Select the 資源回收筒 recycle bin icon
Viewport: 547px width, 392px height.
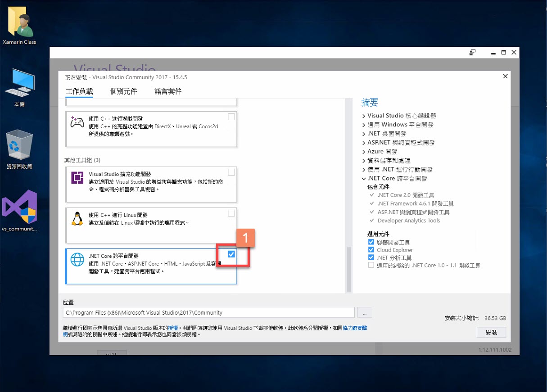(19, 149)
